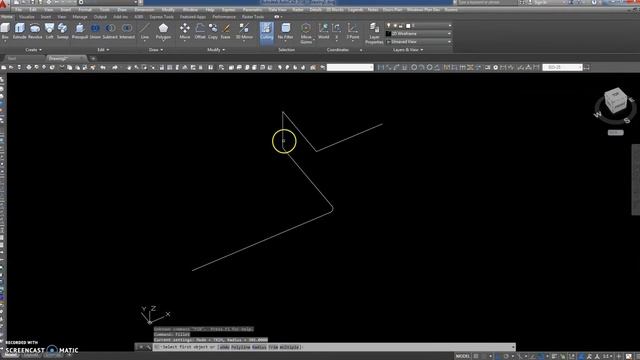This screenshot has height=360, width=640.
Task: Select the Loft tool
Action: coord(49,31)
